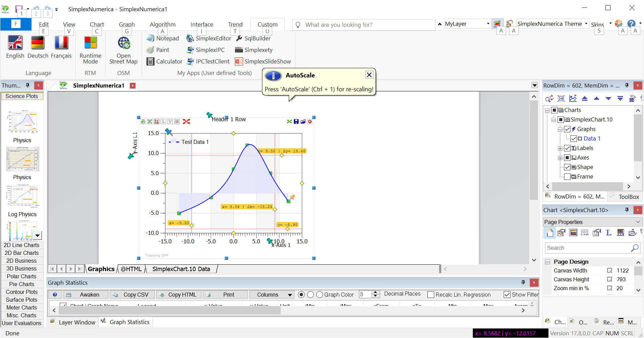Select the Deutsch flag icon
644x338 pixels.
[38, 43]
